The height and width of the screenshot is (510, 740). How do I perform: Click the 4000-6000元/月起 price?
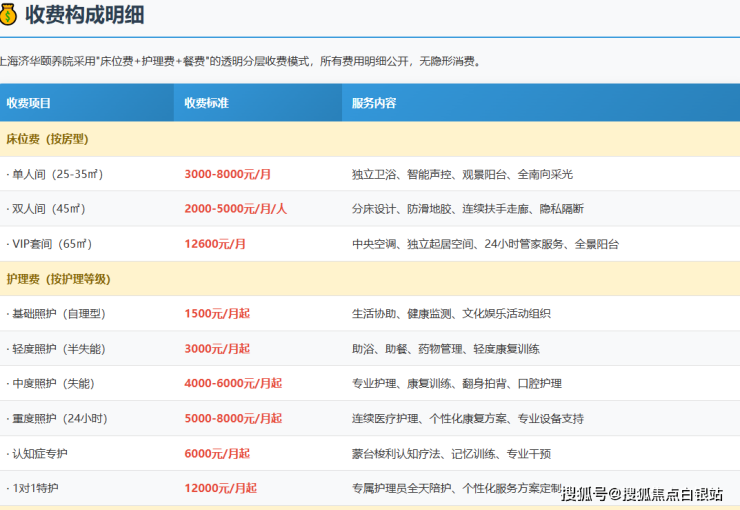[233, 384]
